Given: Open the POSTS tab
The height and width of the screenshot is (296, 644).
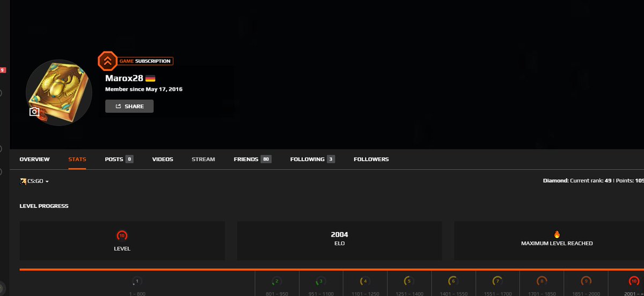Looking at the screenshot, I should click(119, 159).
